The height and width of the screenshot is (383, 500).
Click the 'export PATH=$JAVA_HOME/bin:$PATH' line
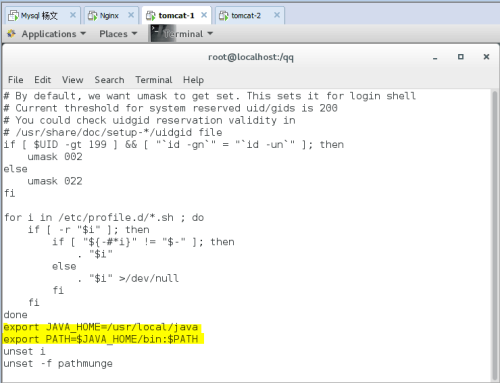[x=101, y=339]
